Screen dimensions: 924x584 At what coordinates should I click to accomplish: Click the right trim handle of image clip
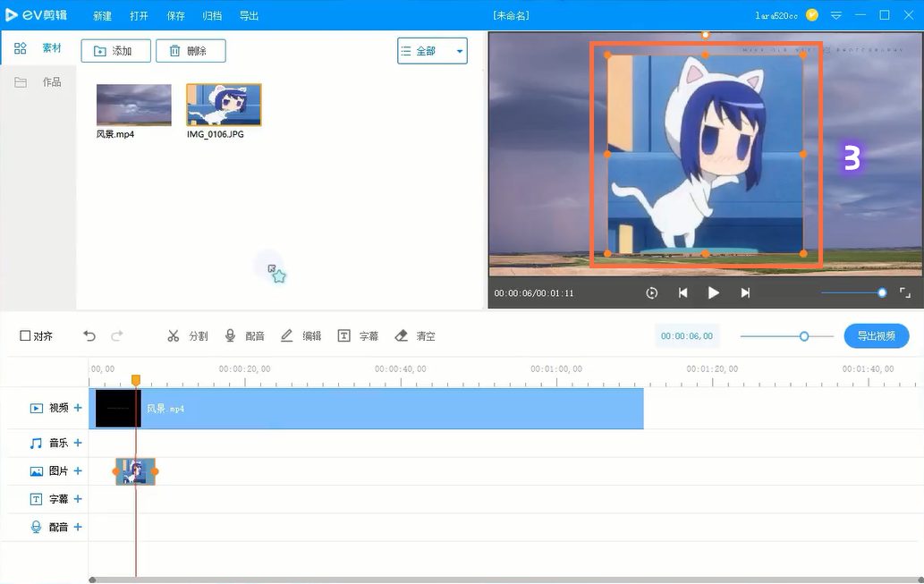tap(155, 471)
